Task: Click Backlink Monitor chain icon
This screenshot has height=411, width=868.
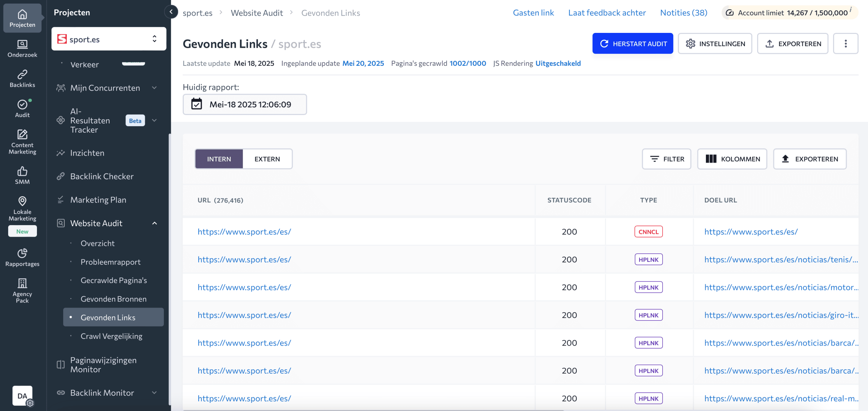Action: [x=61, y=393]
